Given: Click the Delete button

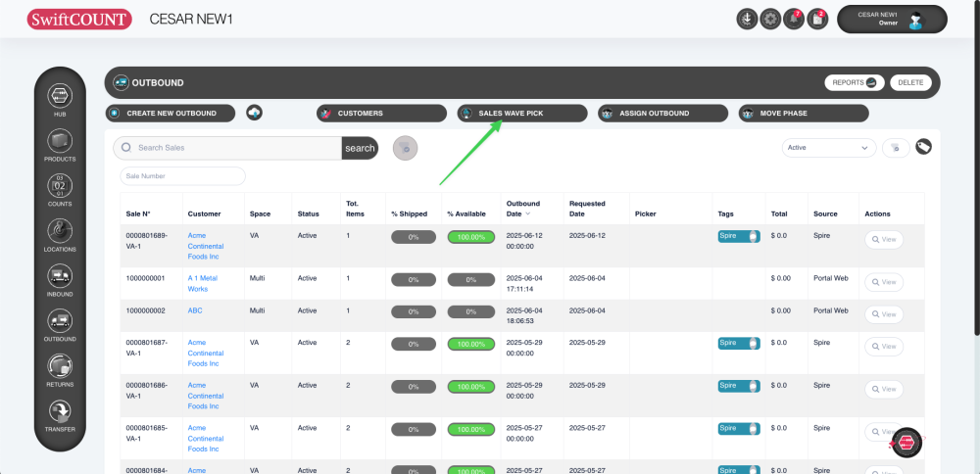Looking at the screenshot, I should point(910,82).
